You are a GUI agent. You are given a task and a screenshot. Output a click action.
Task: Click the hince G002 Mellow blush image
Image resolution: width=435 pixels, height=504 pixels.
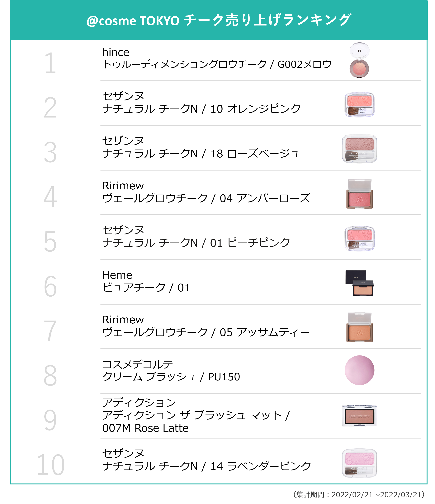(x=359, y=60)
